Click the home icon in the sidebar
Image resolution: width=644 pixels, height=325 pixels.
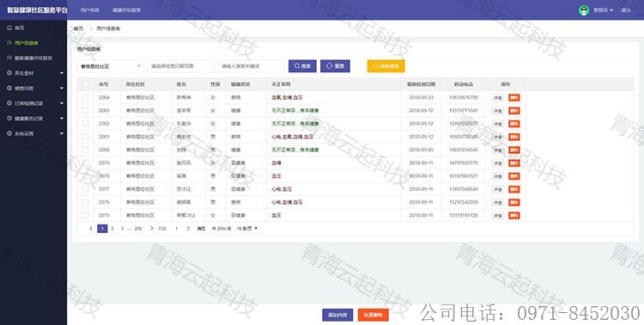[x=9, y=28]
